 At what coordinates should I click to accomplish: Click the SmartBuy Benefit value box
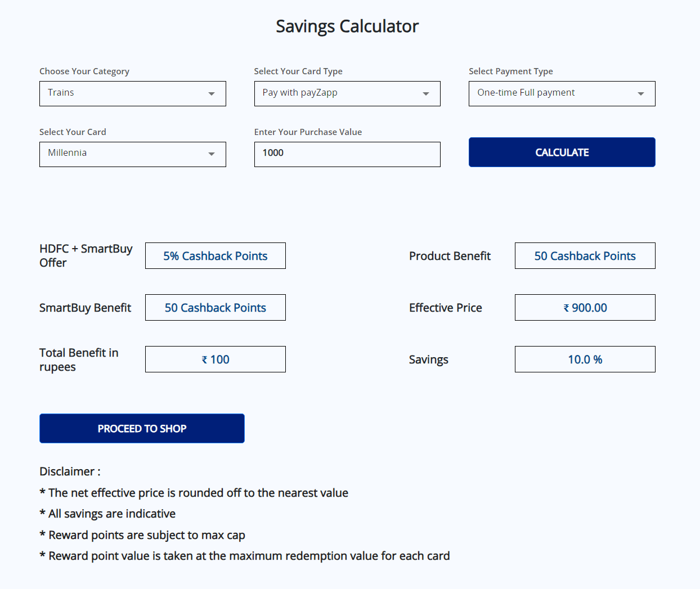click(216, 308)
